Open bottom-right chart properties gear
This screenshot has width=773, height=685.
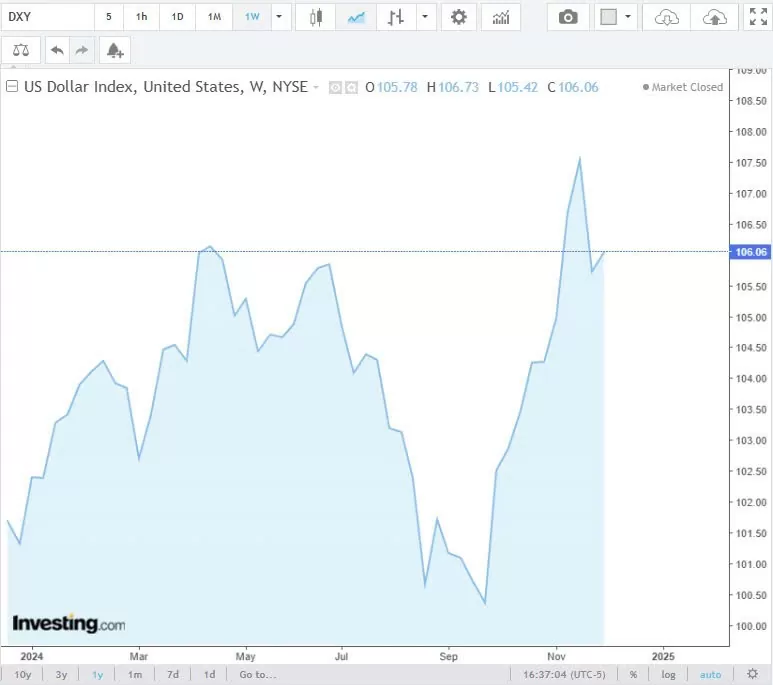tap(752, 674)
